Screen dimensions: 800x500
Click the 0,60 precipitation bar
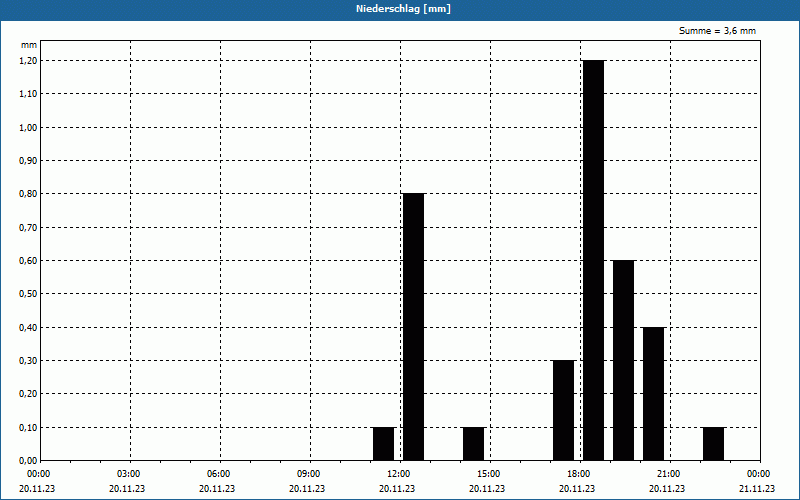[623, 361]
